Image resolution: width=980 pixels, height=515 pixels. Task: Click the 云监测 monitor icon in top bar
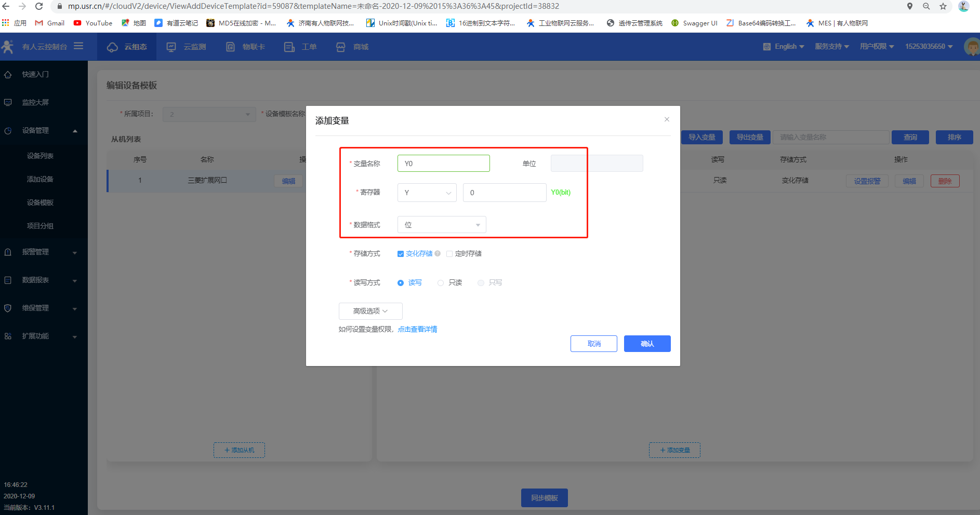pos(171,47)
